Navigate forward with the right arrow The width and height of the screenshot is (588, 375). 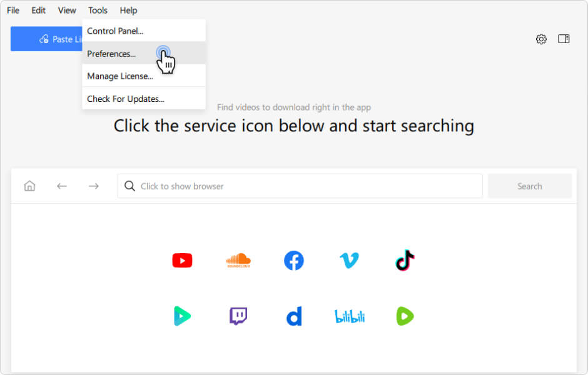point(94,186)
